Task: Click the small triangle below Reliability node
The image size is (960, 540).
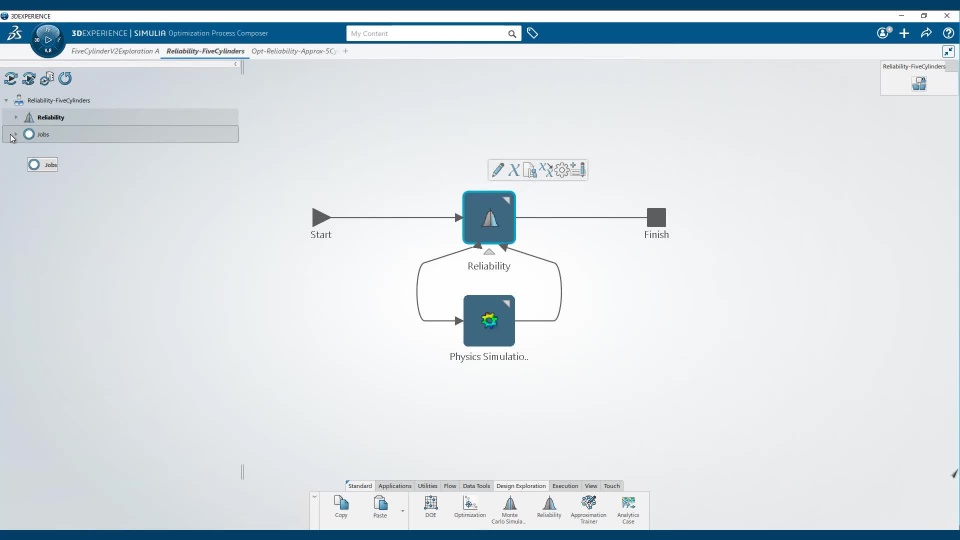Action: [489, 251]
